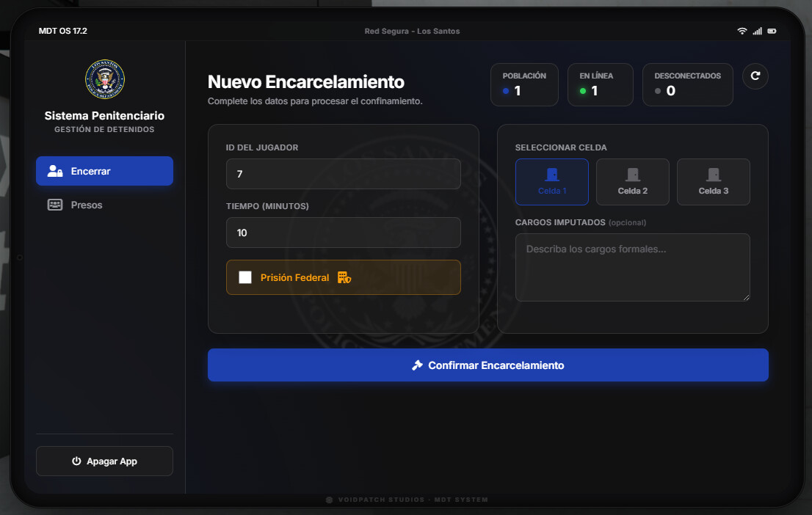Image resolution: width=812 pixels, height=515 pixels.
Task: Click the gray Desconectados status dot
Action: click(x=658, y=91)
